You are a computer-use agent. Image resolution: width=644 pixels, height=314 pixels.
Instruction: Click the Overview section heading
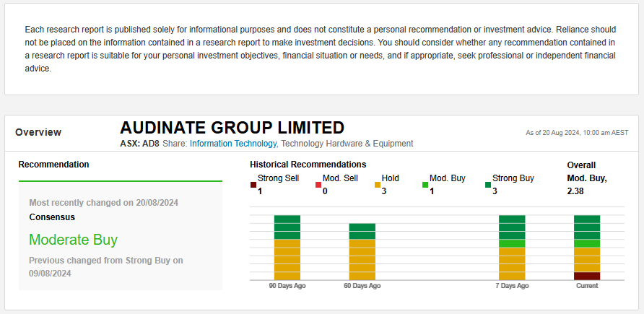38,132
